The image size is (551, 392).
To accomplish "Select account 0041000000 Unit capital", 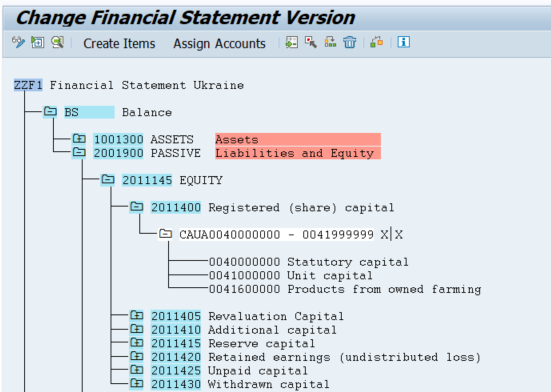I will coord(291,275).
